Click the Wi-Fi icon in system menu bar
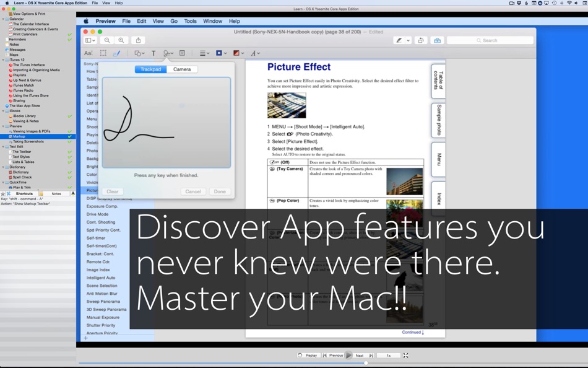The height and width of the screenshot is (368, 588). point(569,3)
